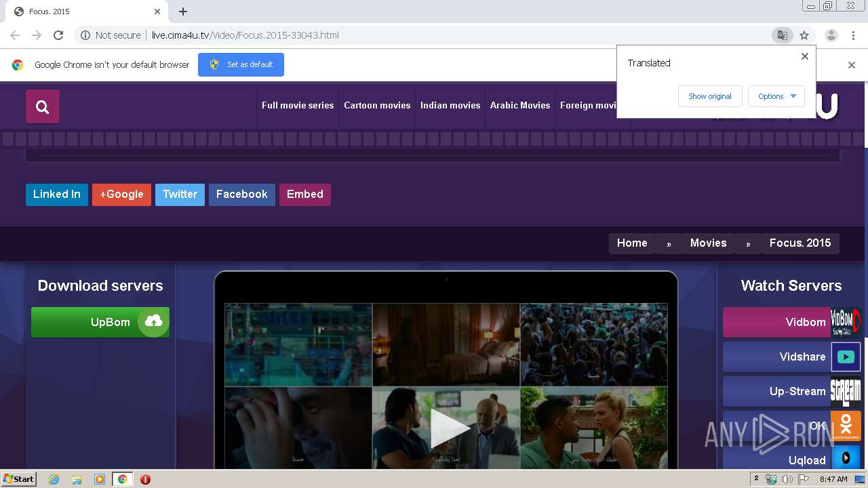Click the Vidbom logo icon

pyautogui.click(x=846, y=322)
